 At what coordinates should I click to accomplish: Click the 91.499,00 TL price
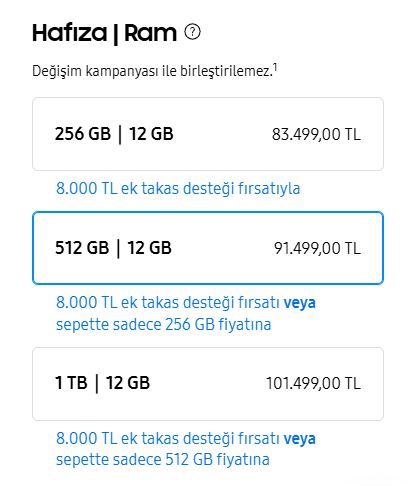(317, 249)
